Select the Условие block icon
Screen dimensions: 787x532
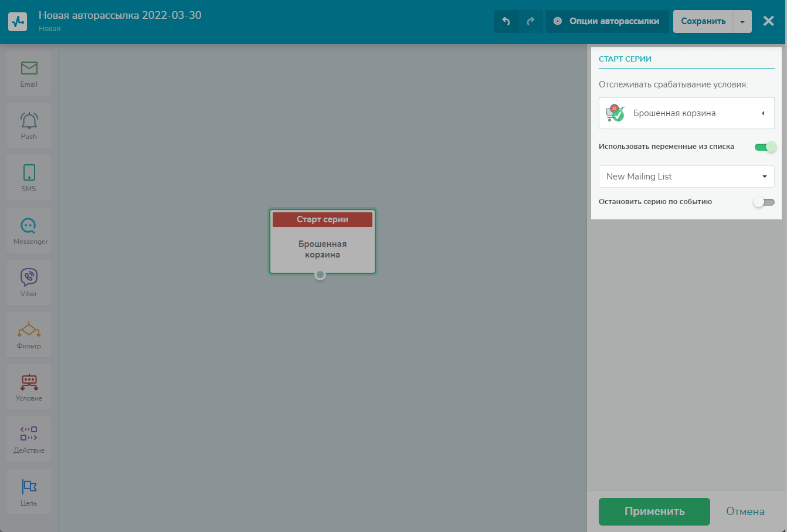(29, 386)
